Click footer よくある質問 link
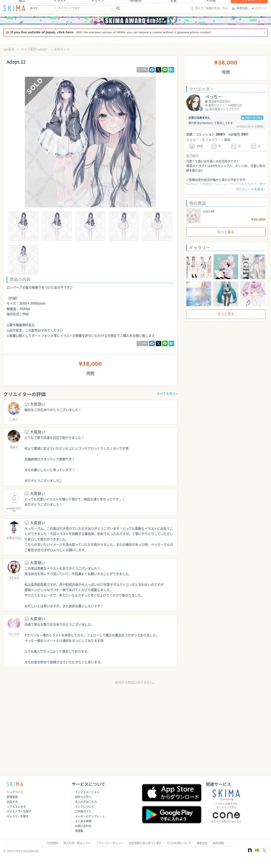This screenshot has width=271, height=868. pyautogui.click(x=83, y=821)
